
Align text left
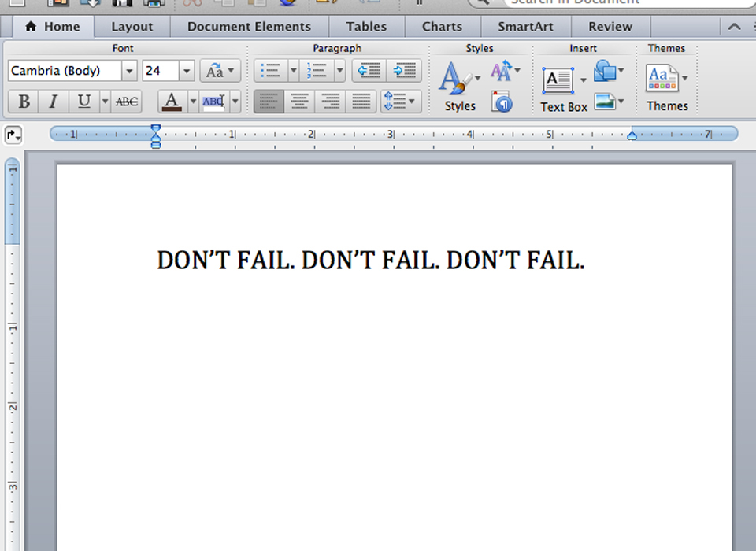click(269, 102)
